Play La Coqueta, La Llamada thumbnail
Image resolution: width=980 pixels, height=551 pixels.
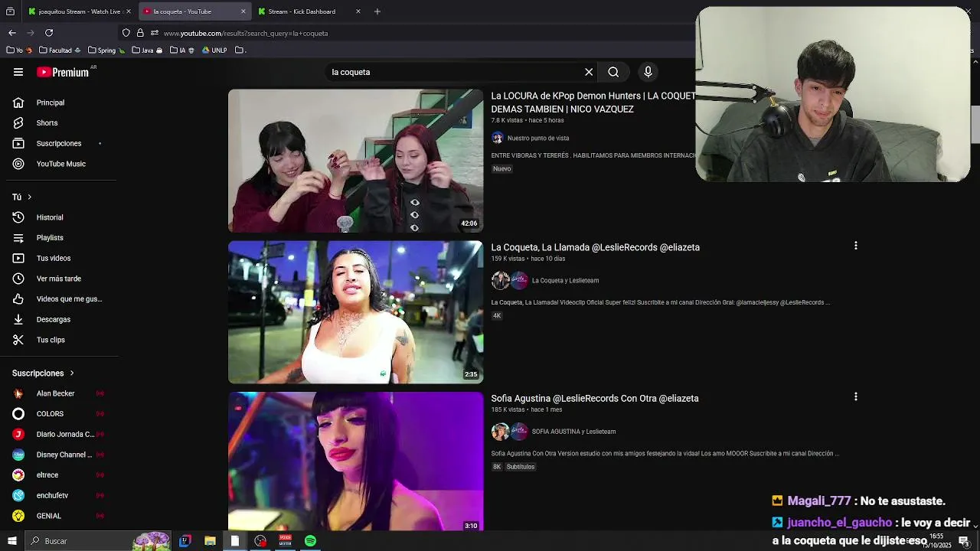(355, 312)
